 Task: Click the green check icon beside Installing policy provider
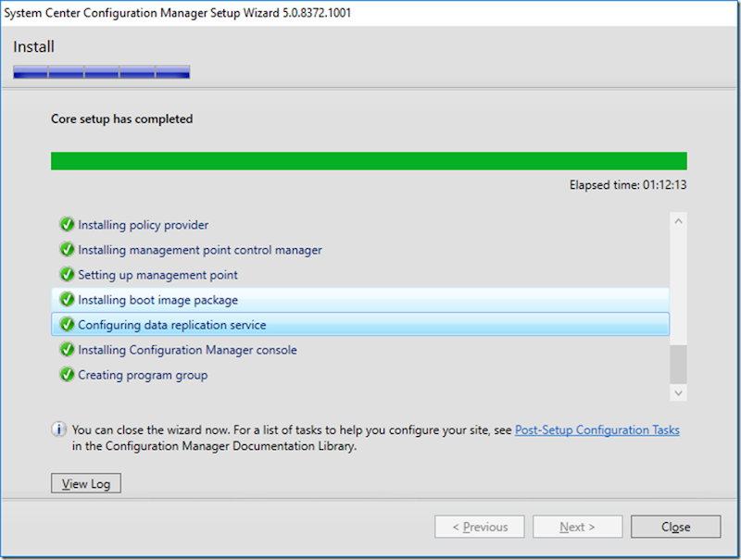[x=67, y=225]
